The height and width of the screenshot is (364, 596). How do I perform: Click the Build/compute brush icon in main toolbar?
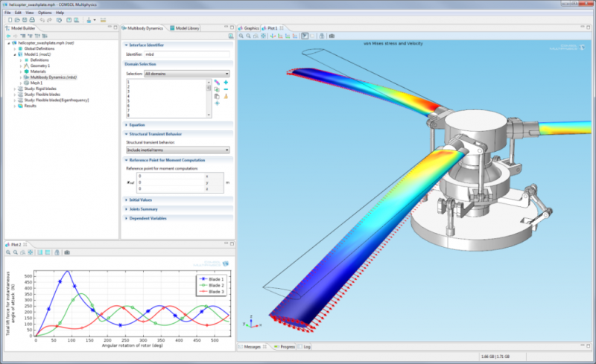[89, 20]
